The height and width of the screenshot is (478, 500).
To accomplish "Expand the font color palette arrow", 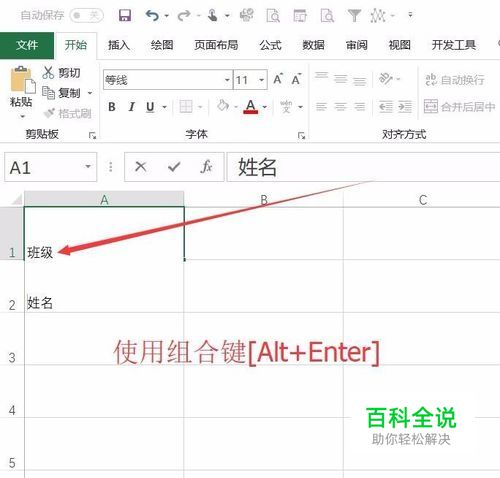I will [x=265, y=107].
